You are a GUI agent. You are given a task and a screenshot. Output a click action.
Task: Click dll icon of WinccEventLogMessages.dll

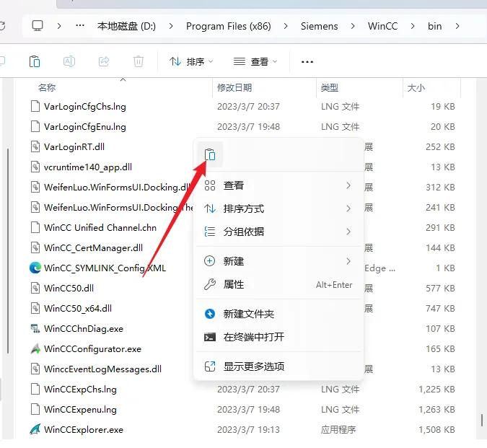[35, 369]
